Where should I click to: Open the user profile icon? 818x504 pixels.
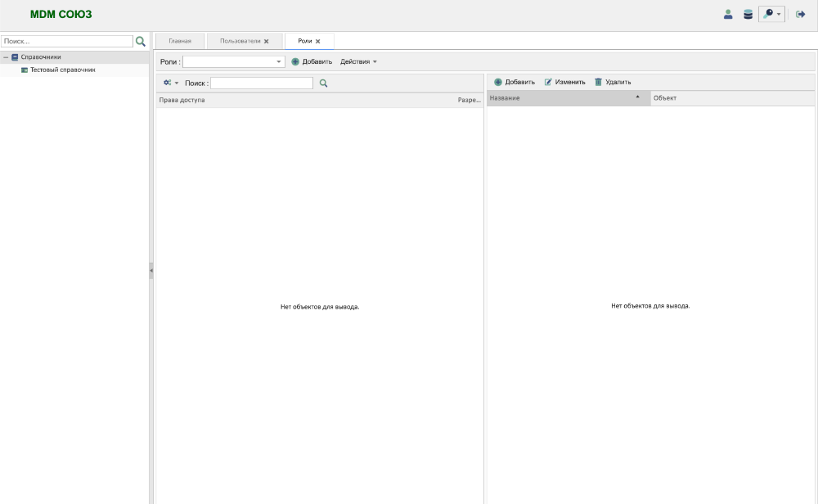(728, 15)
